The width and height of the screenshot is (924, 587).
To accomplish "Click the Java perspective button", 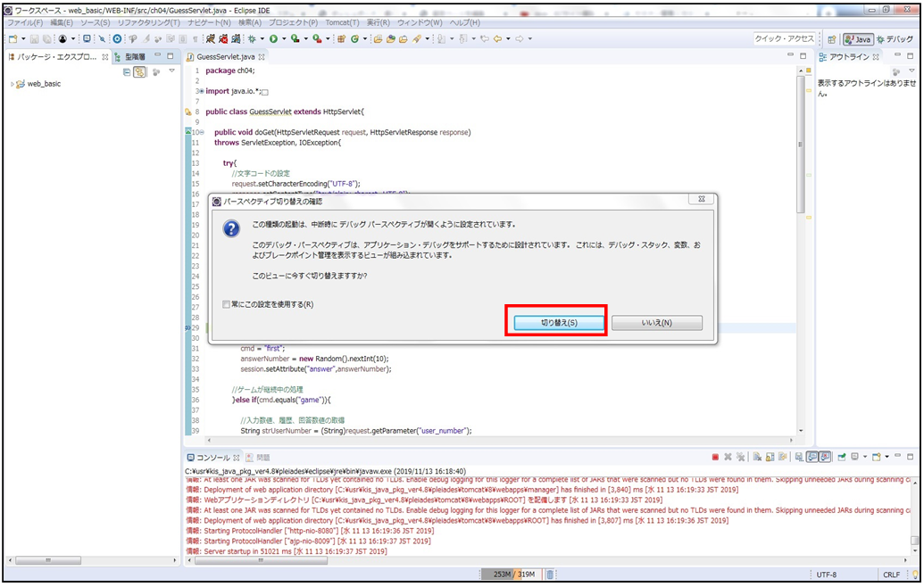I will [x=858, y=39].
